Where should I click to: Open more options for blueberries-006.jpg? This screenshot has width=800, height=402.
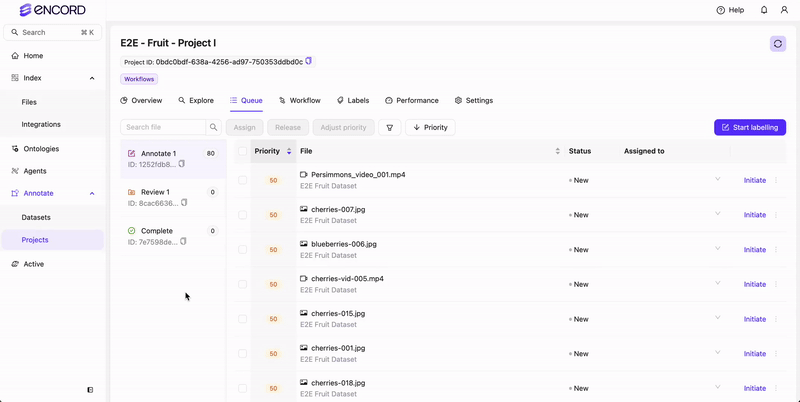(x=776, y=249)
